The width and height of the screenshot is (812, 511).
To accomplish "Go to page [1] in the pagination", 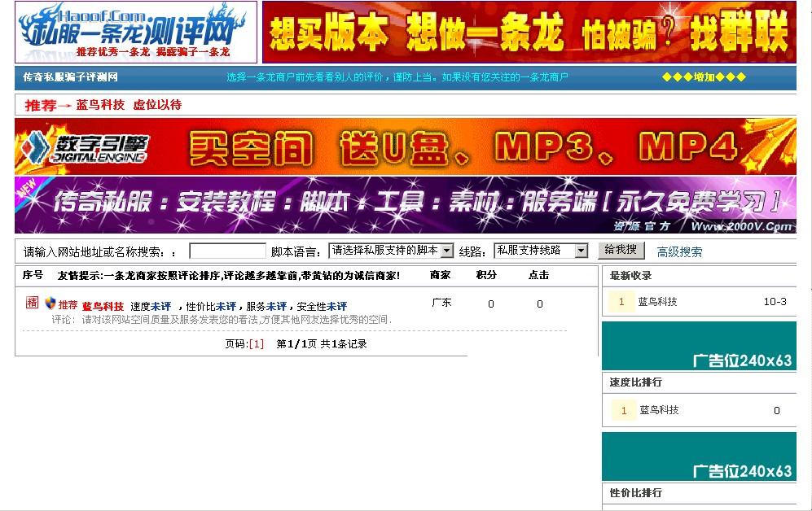I will pos(256,344).
